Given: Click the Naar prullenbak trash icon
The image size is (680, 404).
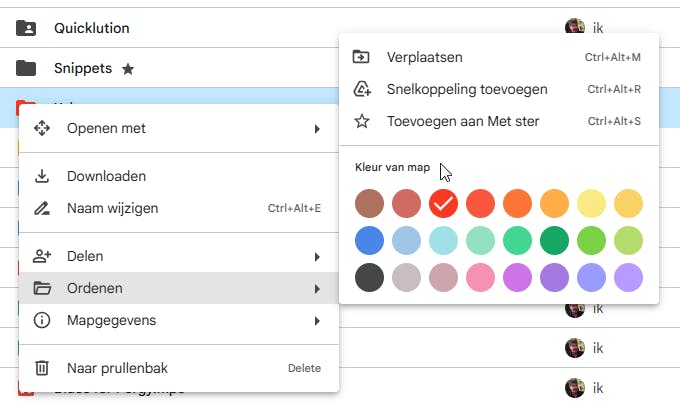Looking at the screenshot, I should pos(42,368).
